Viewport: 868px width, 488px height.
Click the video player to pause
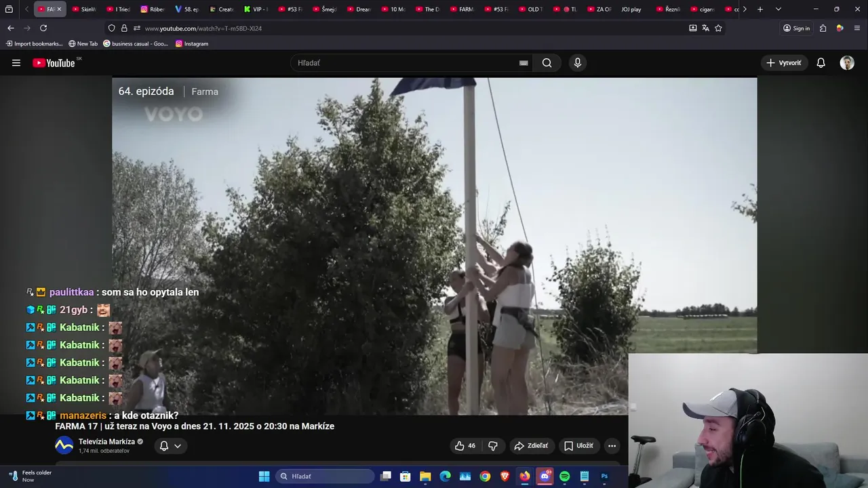click(434, 245)
